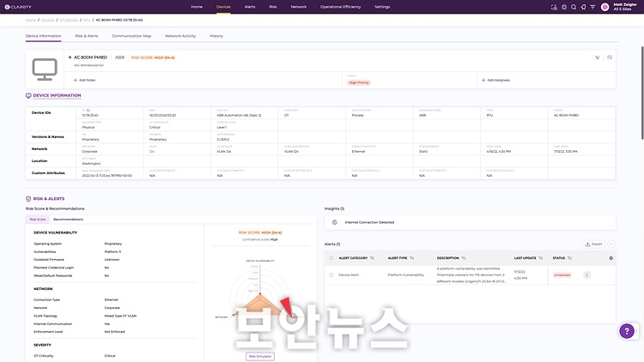Switch to the Risk & Alerts tab

(x=87, y=36)
